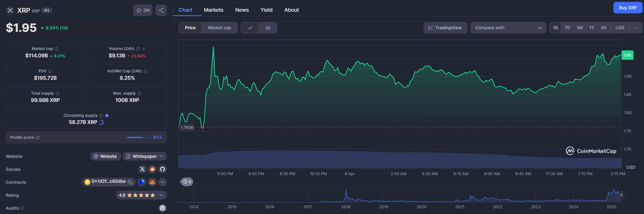Viewport: 644px width, 214px height.
Task: Open the audit provider badge icon
Action: 163,208
